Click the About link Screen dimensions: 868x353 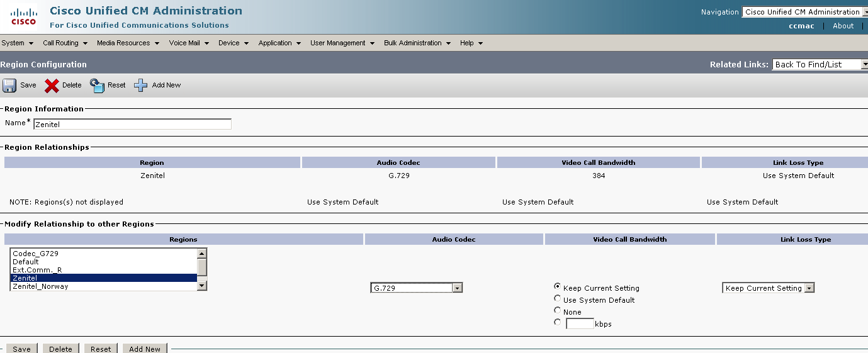(x=843, y=26)
